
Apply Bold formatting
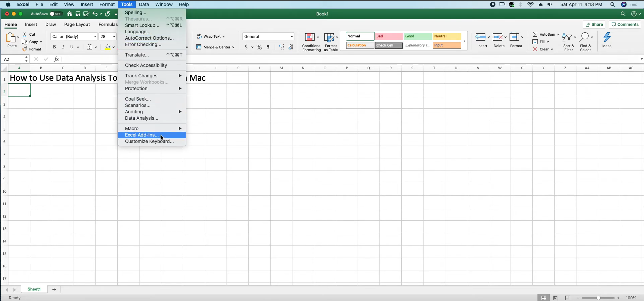[x=54, y=47]
